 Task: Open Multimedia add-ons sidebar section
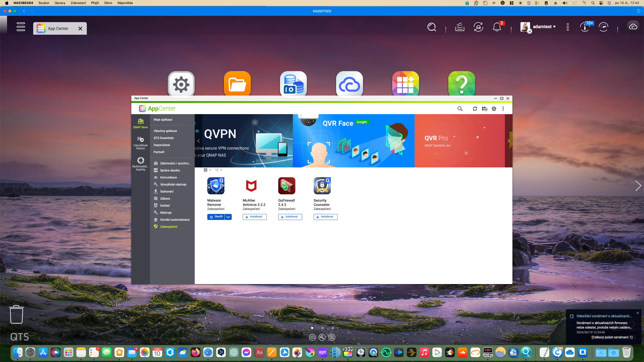coord(140,164)
